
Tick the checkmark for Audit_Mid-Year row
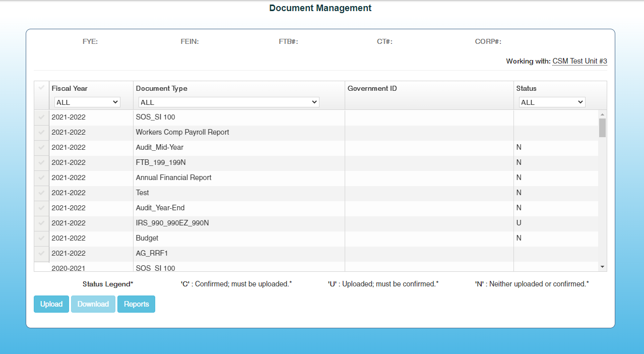coord(41,148)
